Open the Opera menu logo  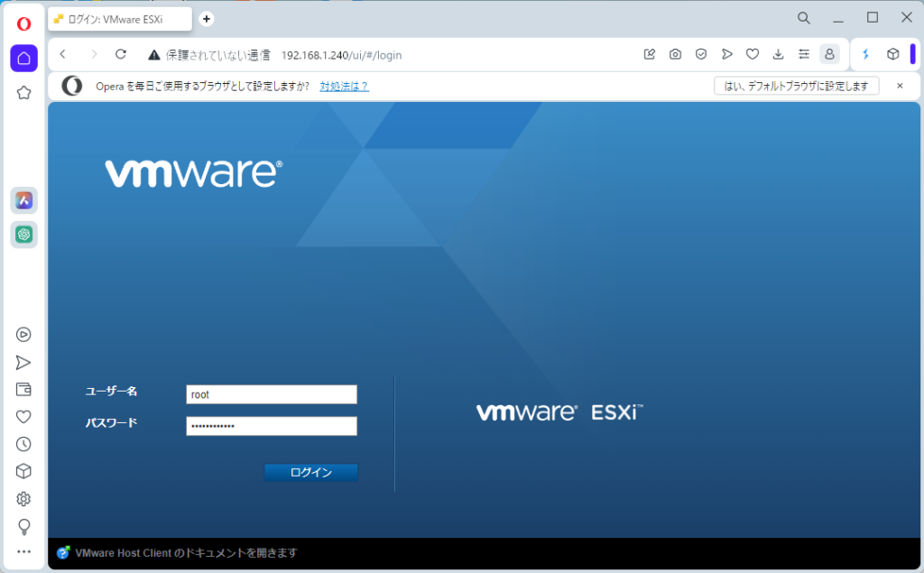23,23
